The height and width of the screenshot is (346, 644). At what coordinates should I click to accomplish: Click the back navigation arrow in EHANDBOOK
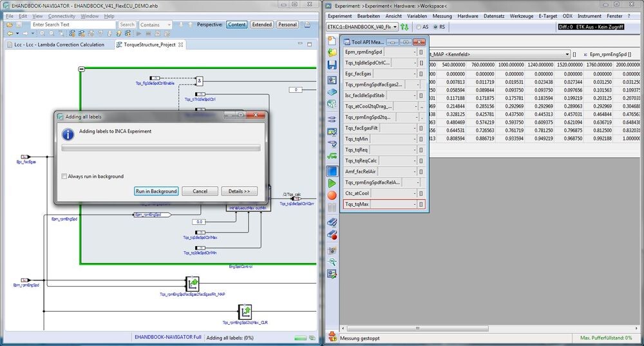click(10, 34)
